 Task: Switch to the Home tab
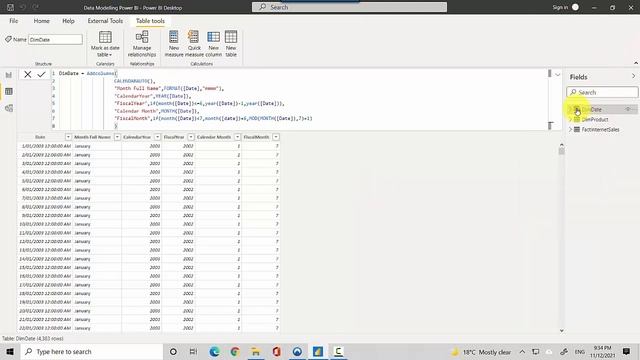click(x=41, y=21)
